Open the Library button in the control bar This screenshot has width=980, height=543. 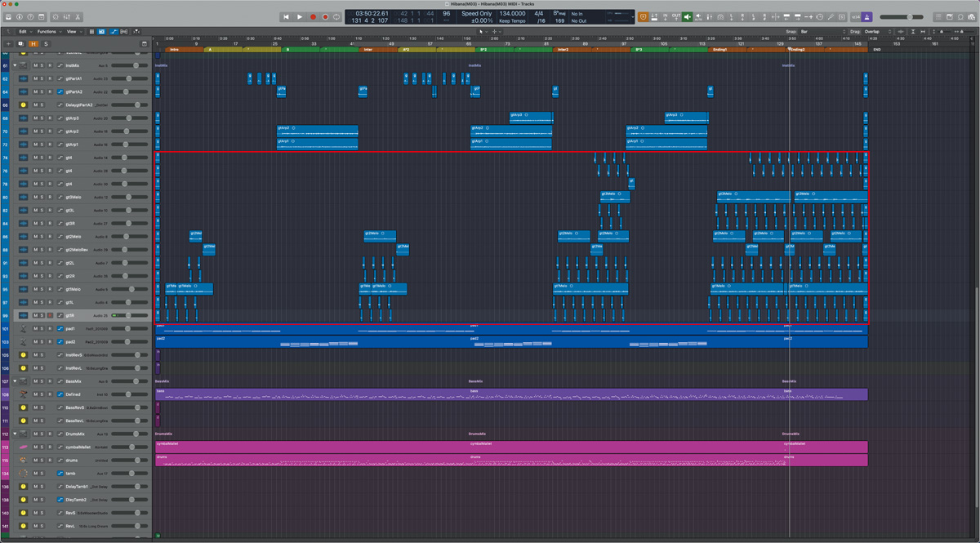(x=8, y=17)
